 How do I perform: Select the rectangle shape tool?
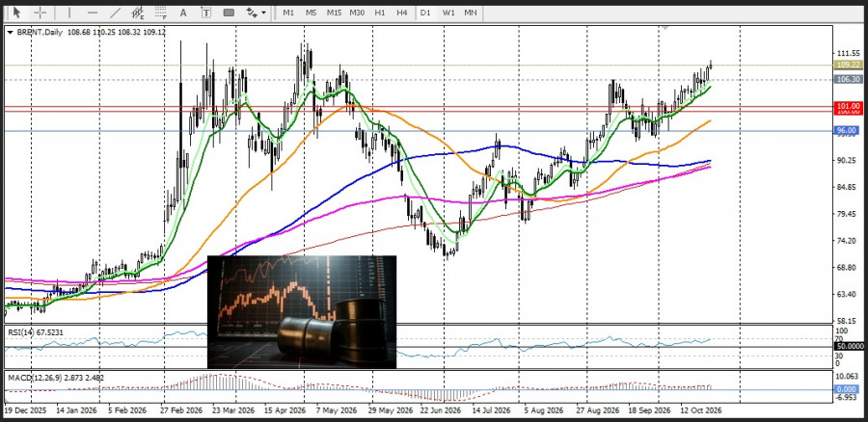[229, 13]
